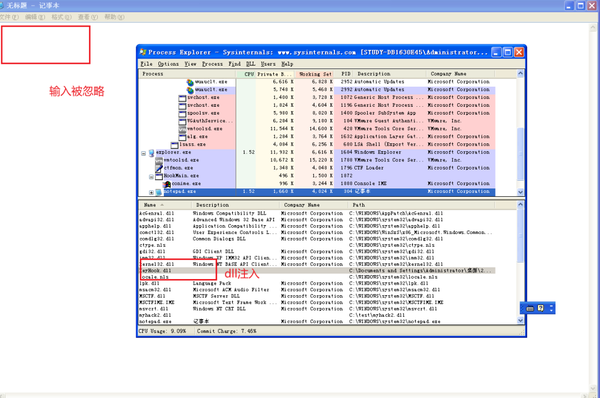Select the kernel32.dll row in DLL list
Image resolution: width=600 pixels, height=398 pixels.
pos(317,264)
